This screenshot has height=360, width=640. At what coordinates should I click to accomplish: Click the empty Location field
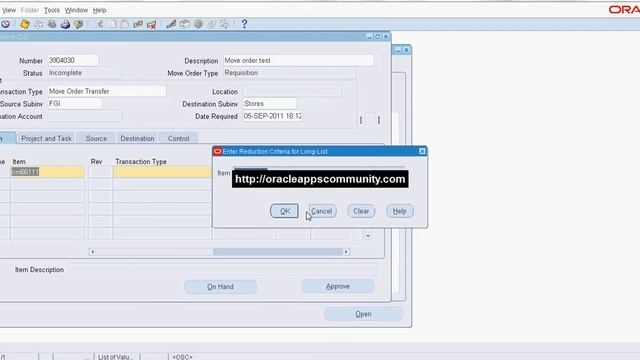[x=292, y=91]
